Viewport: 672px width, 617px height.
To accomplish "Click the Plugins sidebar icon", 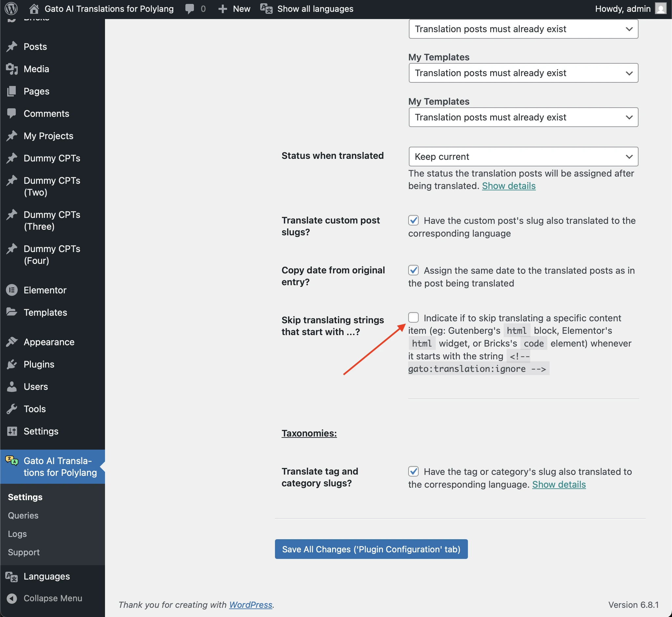I will [x=12, y=364].
